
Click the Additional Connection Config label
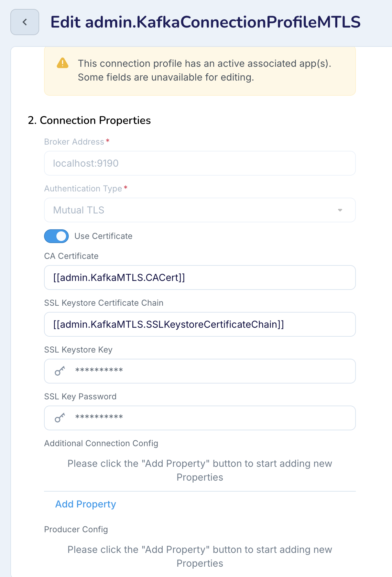tap(101, 443)
